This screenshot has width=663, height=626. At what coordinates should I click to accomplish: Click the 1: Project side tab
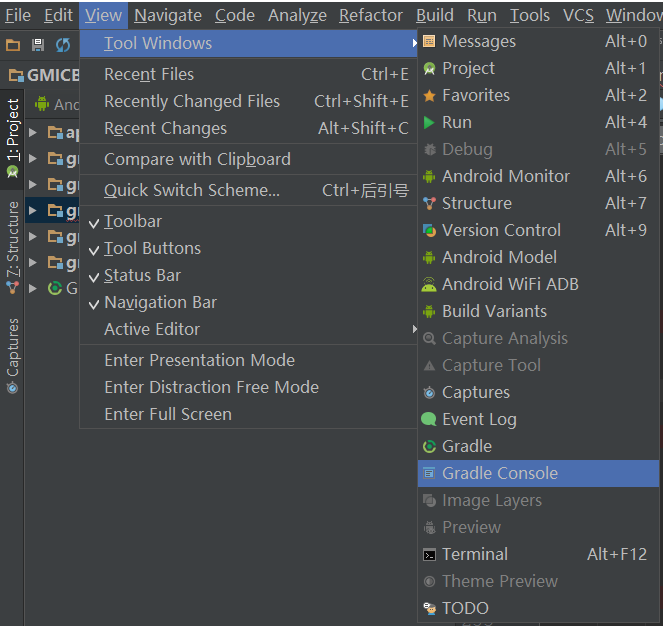coord(13,138)
